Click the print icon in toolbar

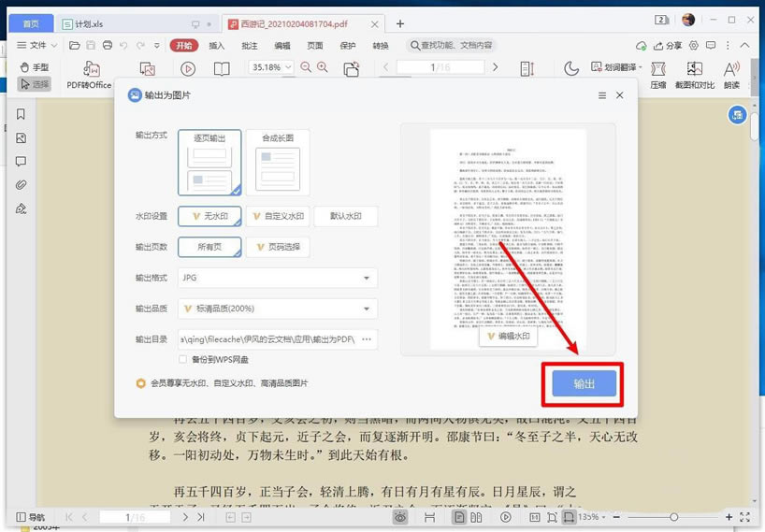point(108,46)
